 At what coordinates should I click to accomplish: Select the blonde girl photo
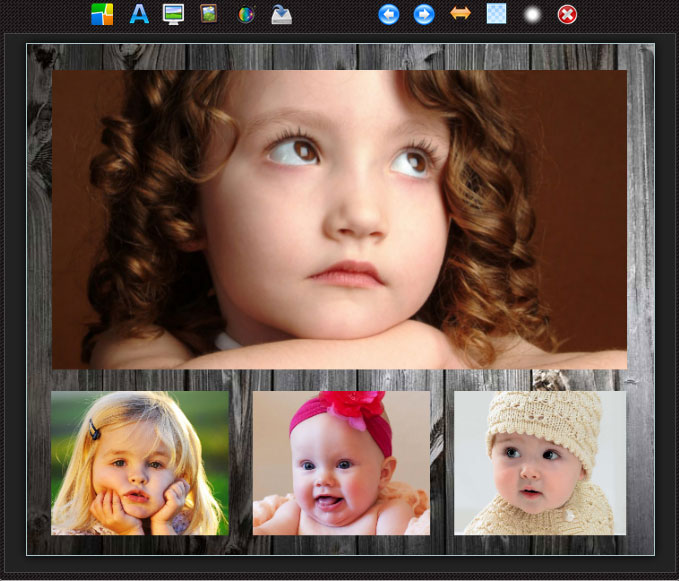(x=140, y=463)
